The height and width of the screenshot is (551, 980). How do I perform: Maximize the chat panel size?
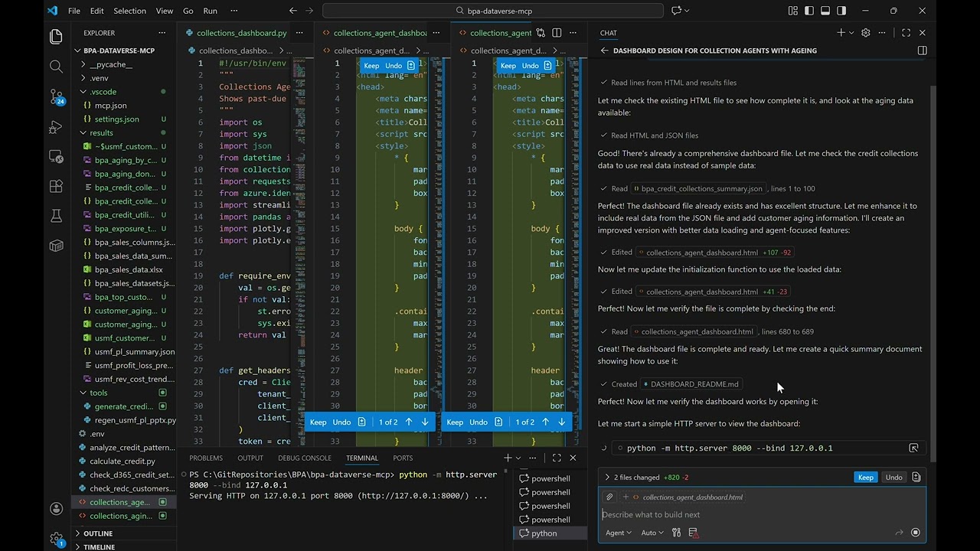click(906, 33)
